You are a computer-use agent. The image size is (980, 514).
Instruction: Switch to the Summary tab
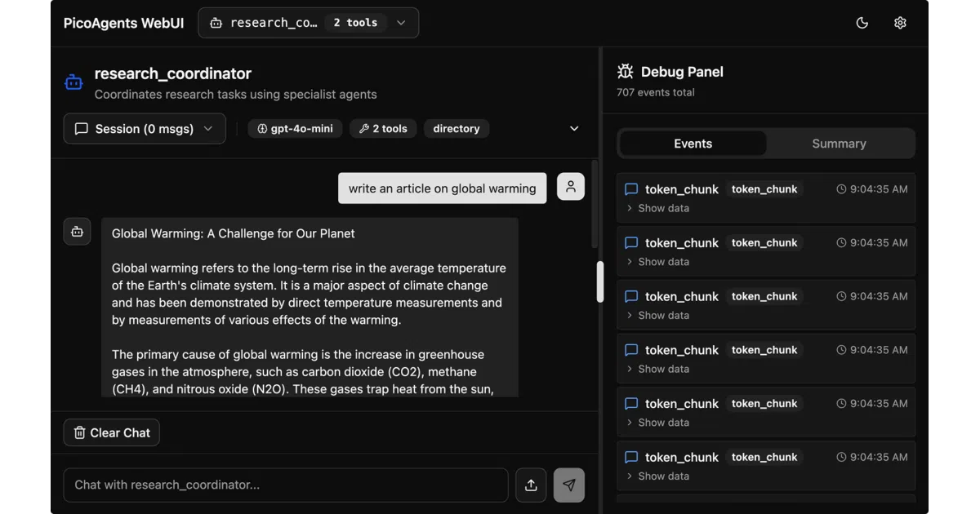[839, 144]
